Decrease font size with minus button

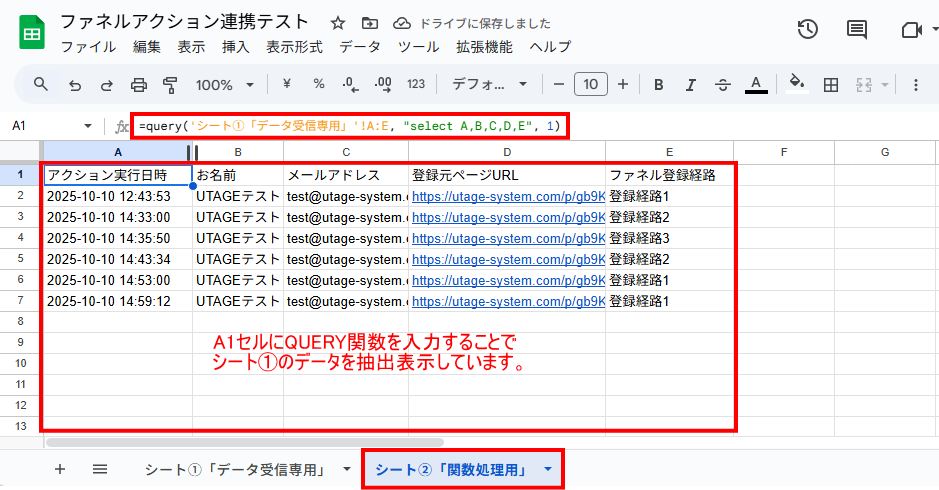[x=559, y=85]
